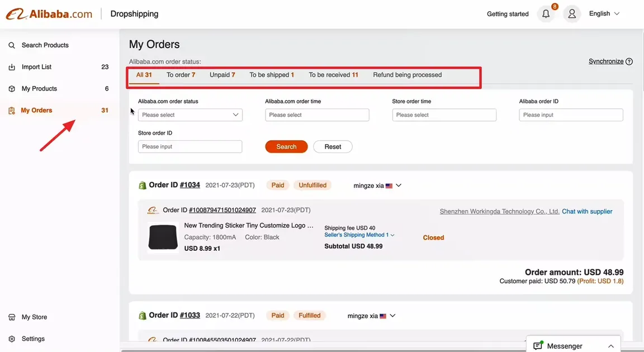Image resolution: width=644 pixels, height=352 pixels.
Task: Click the Getting started link
Action: pyautogui.click(x=508, y=14)
